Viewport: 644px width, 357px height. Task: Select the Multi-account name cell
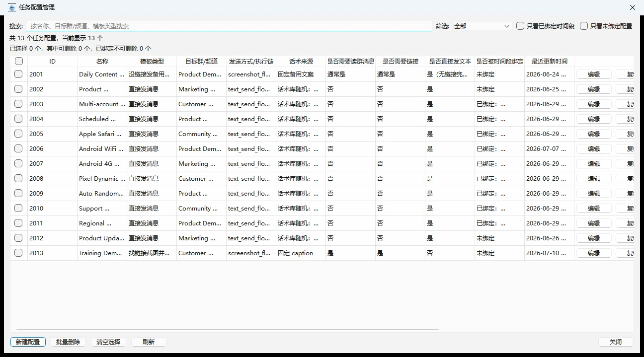point(102,104)
